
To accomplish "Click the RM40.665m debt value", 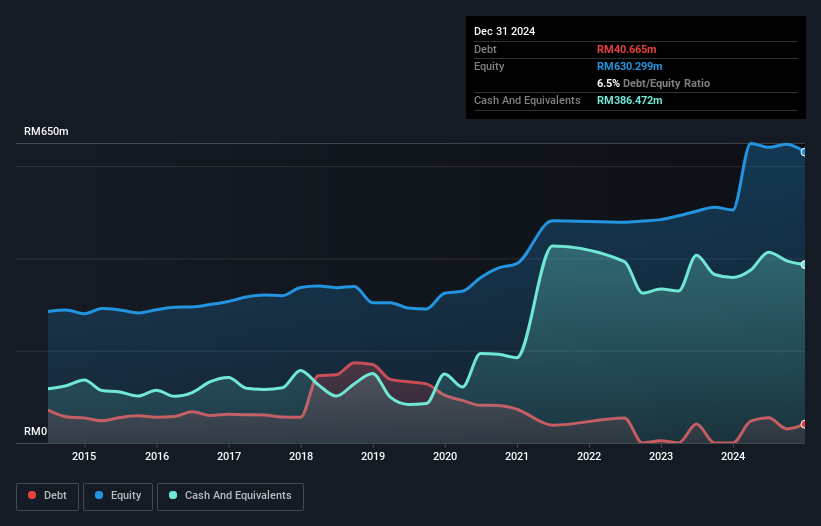I will click(626, 49).
